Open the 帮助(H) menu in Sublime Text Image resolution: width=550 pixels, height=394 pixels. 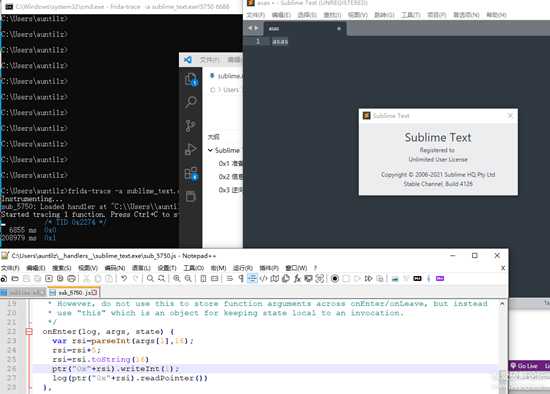(x=496, y=15)
